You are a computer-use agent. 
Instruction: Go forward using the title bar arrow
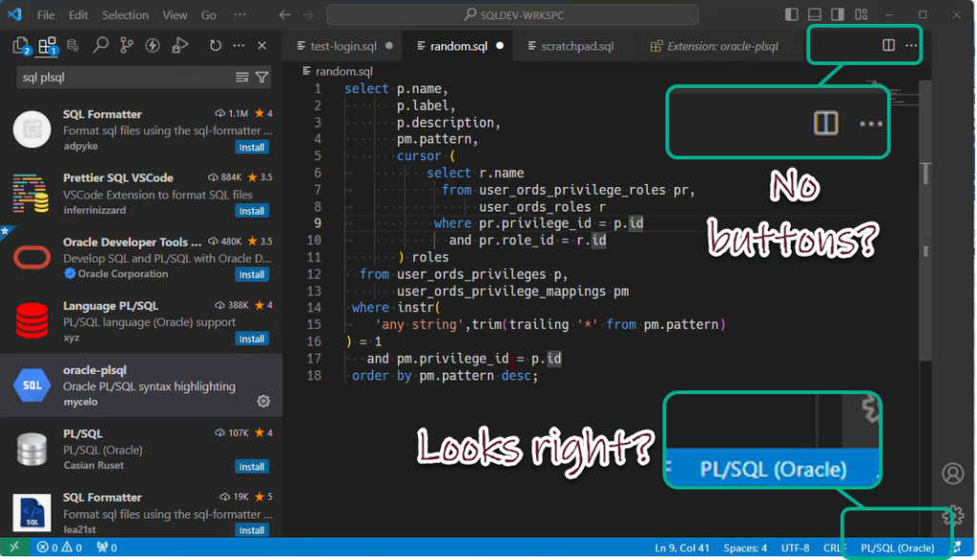tap(308, 14)
